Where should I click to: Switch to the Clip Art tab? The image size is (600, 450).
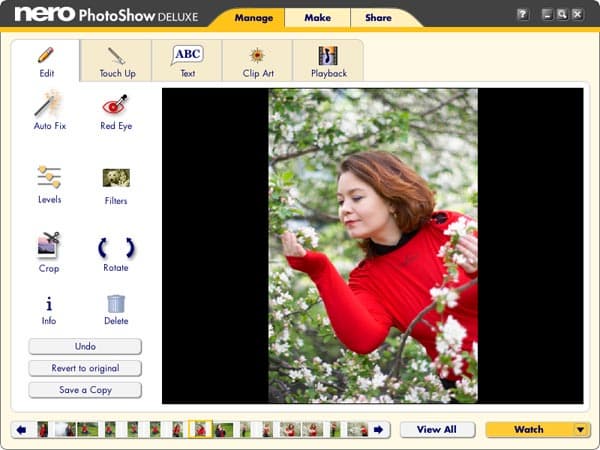pyautogui.click(x=258, y=61)
